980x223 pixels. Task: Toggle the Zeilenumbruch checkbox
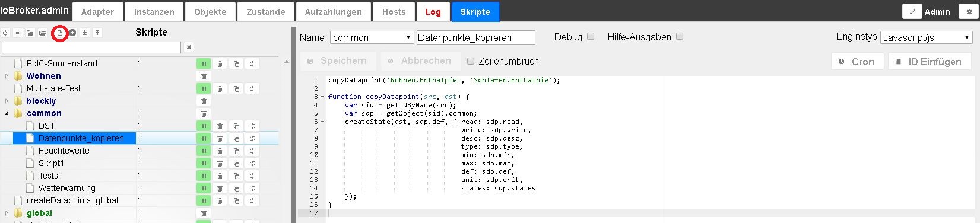pyautogui.click(x=471, y=61)
